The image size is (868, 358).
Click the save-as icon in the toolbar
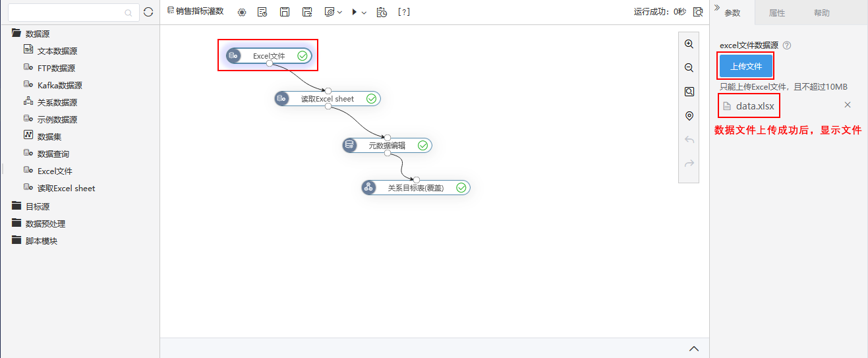coord(307,12)
